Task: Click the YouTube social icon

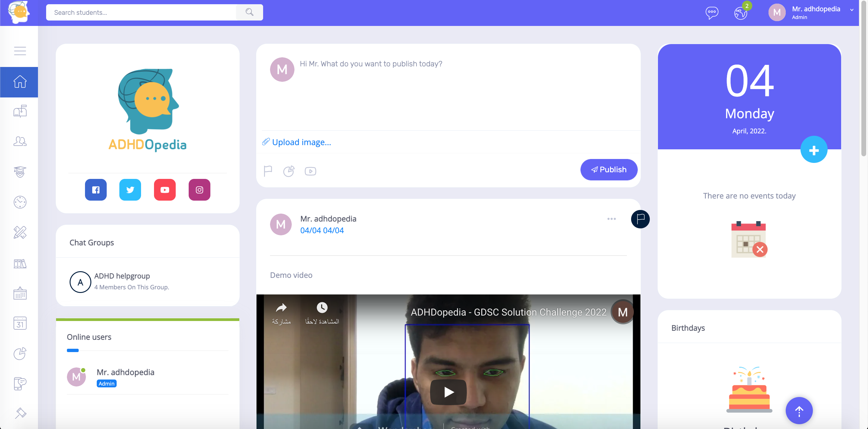Action: click(165, 189)
